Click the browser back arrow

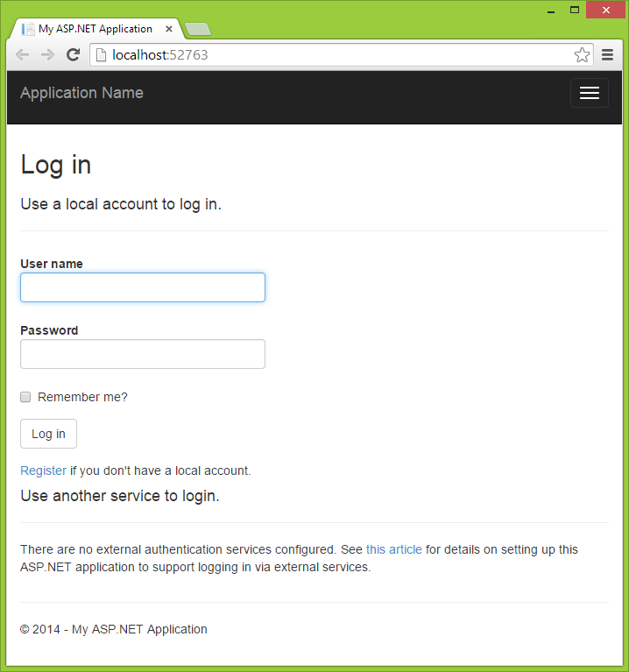[22, 55]
